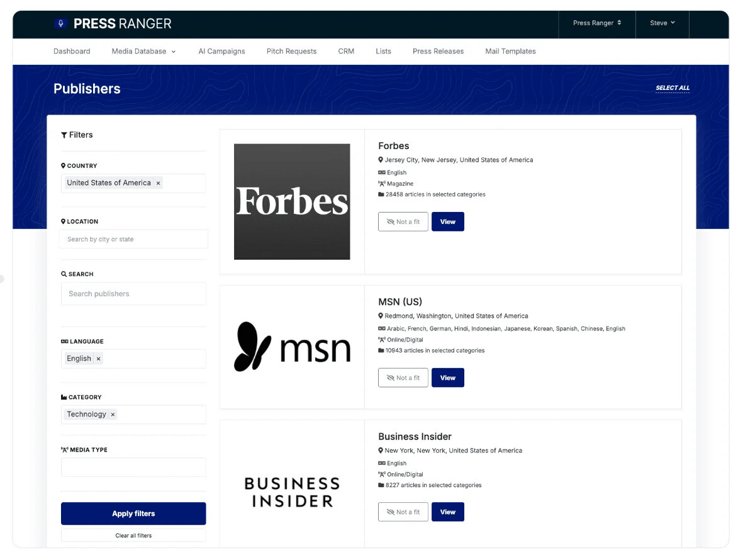Viewport: 743px width, 560px height.
Task: Mark Forbes as Not a fit
Action: (x=403, y=222)
